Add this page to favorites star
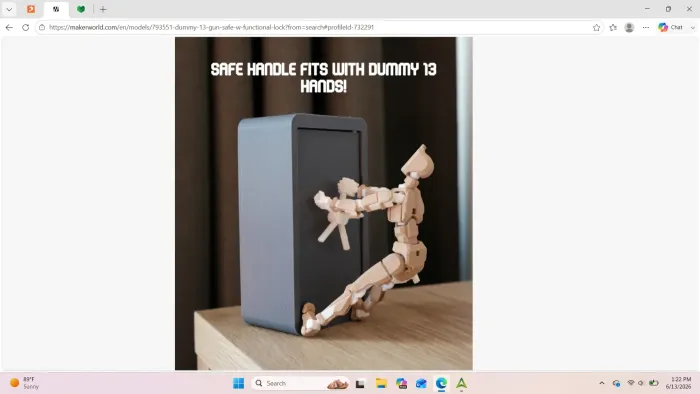 coord(596,28)
